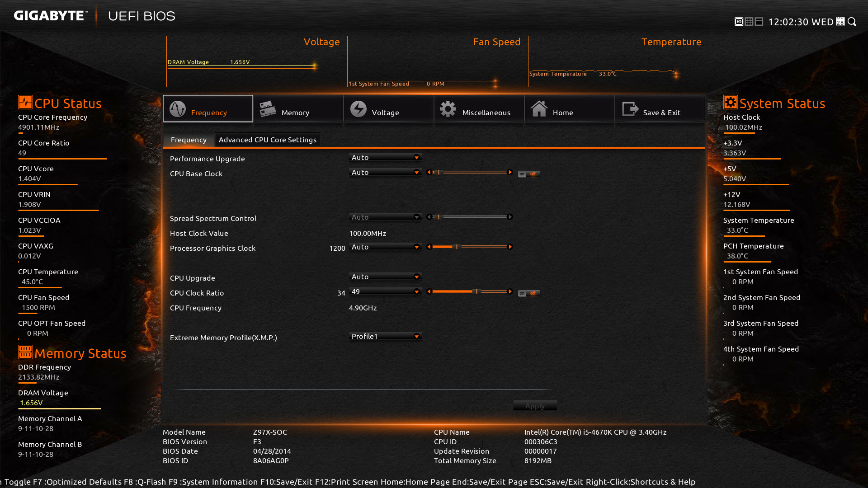868x488 pixels.
Task: Click the CPU Core Frequency 4901.11MHz value
Action: (39, 127)
